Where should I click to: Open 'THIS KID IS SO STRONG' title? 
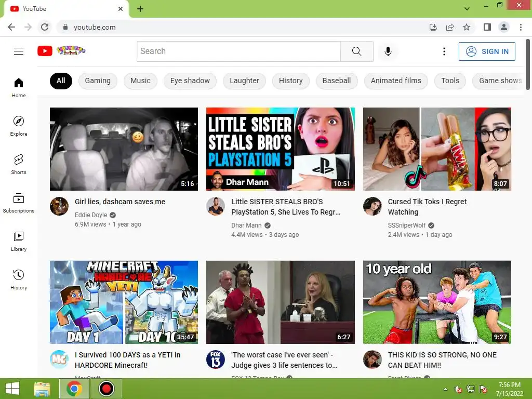coord(442,360)
